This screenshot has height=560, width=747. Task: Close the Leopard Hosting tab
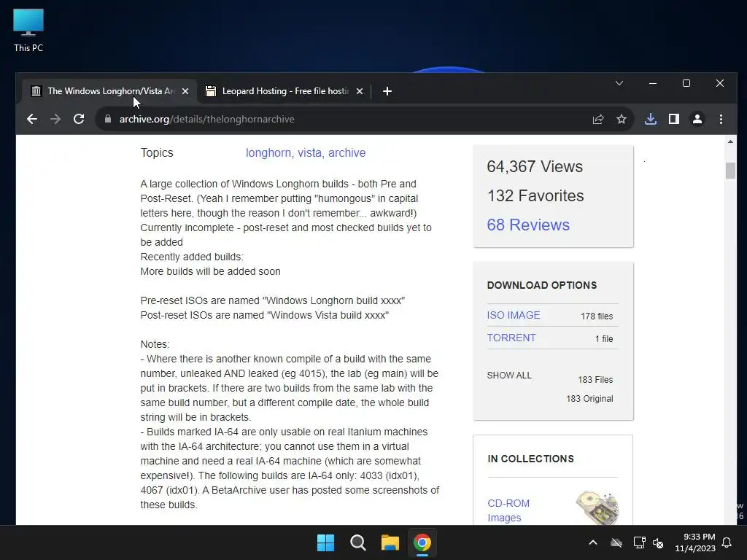pyautogui.click(x=360, y=91)
